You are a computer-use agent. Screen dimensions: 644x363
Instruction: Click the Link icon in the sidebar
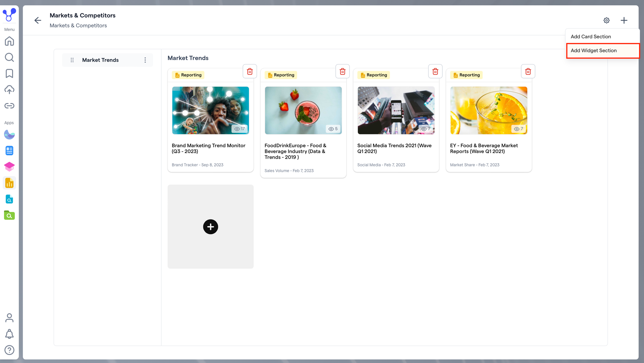click(x=9, y=106)
